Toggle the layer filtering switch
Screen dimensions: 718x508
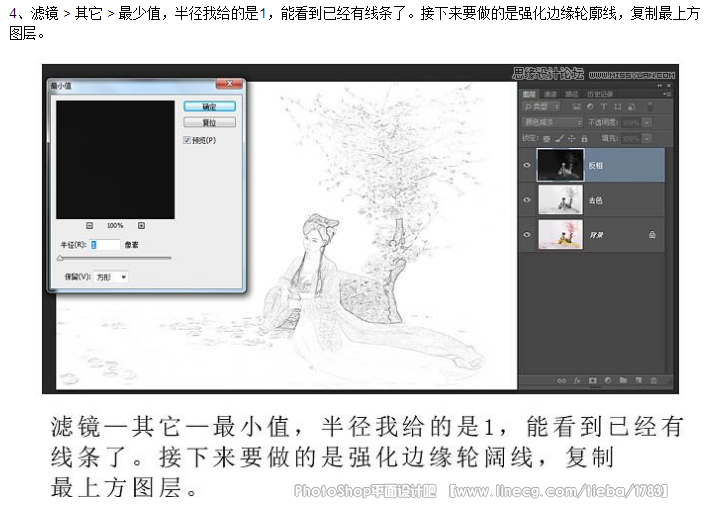pos(650,107)
